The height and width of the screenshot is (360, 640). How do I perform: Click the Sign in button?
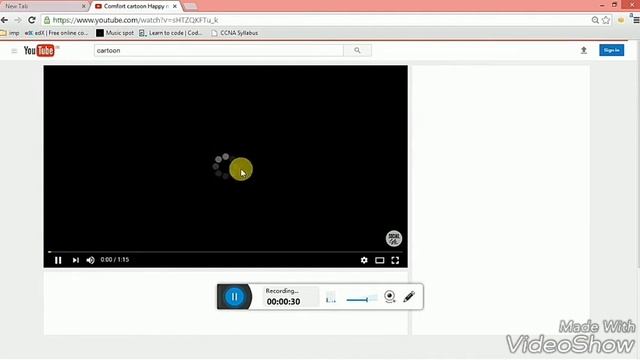[611, 50]
